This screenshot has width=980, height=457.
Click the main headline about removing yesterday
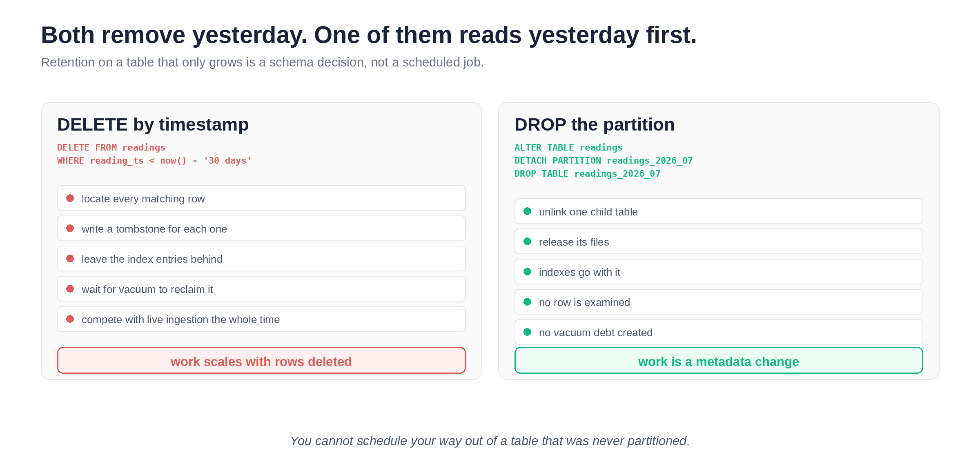(369, 35)
